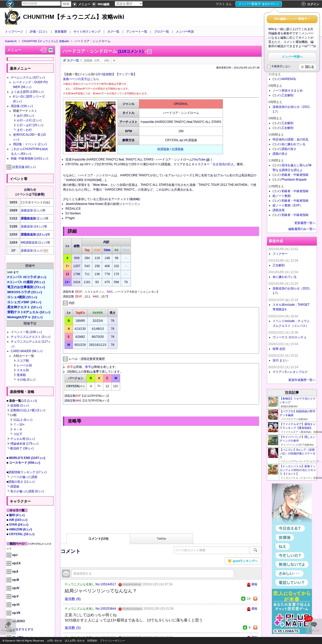
Task: Open the 次課題曲 link
Action: point(177,149)
